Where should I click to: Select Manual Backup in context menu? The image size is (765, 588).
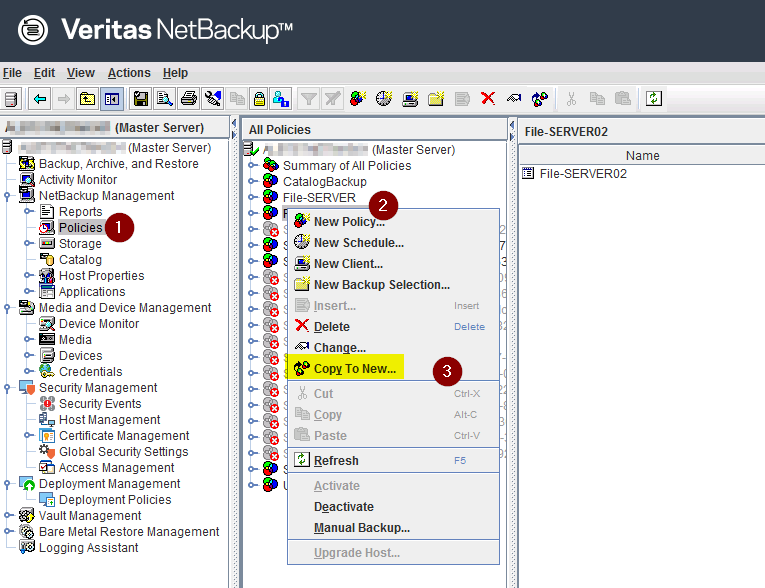point(361,528)
